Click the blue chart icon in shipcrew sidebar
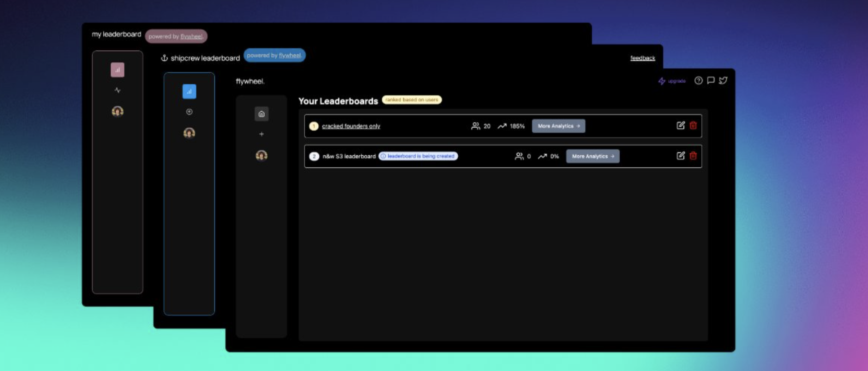This screenshot has width=868, height=371. pos(189,92)
